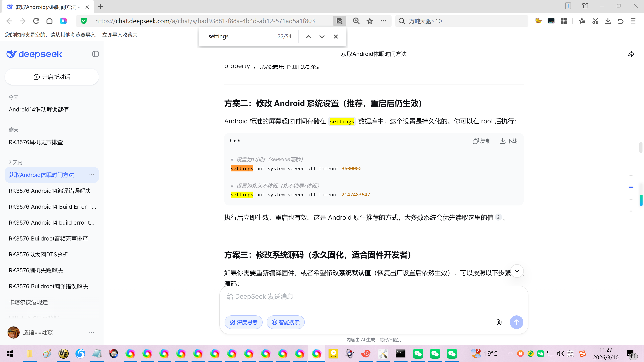Open options for 获取Android休眠时间方法 chat
644x362 pixels.
tap(92, 175)
